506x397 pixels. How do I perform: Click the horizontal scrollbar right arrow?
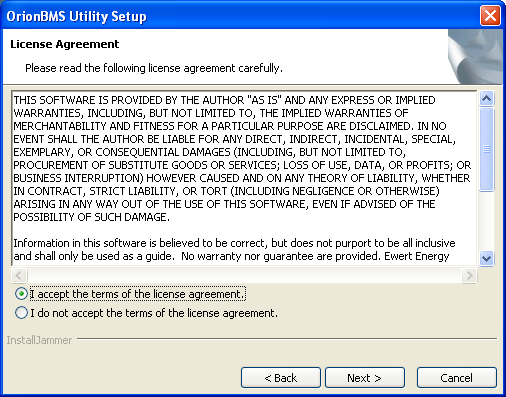point(469,275)
